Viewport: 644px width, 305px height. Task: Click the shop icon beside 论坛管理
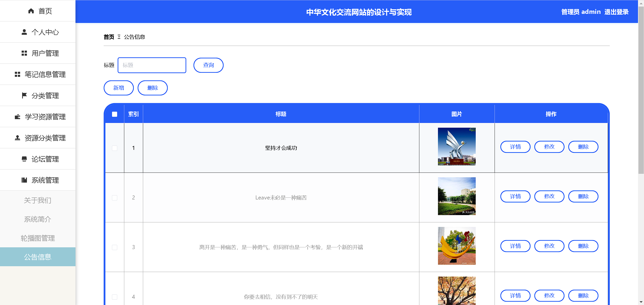click(24, 159)
